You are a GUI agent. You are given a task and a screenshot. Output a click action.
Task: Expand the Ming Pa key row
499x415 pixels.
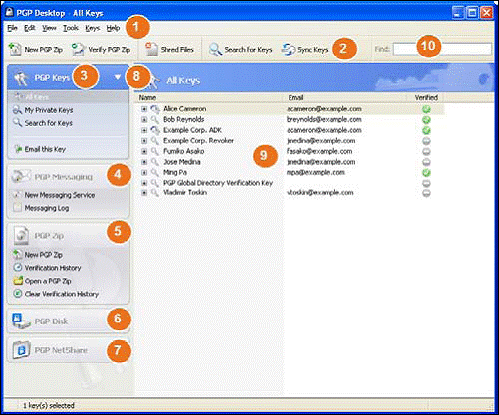(x=144, y=173)
